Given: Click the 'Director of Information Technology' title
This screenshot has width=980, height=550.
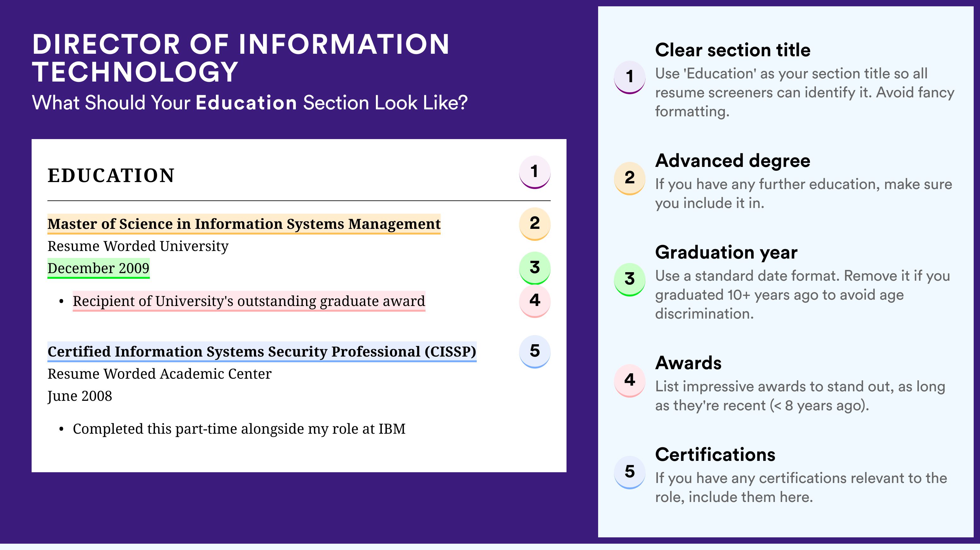Looking at the screenshot, I should [241, 58].
